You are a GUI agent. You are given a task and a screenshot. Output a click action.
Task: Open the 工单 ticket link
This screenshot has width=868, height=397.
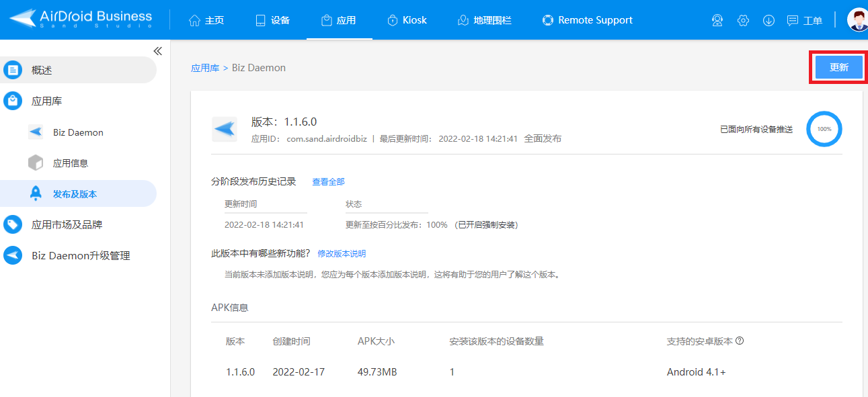pyautogui.click(x=805, y=20)
